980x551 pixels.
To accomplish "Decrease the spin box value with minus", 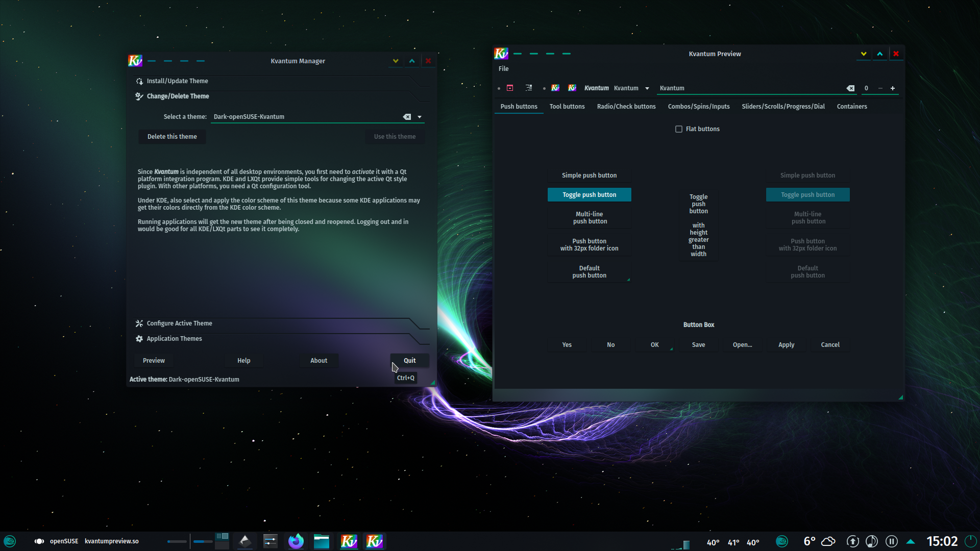I will [x=880, y=88].
